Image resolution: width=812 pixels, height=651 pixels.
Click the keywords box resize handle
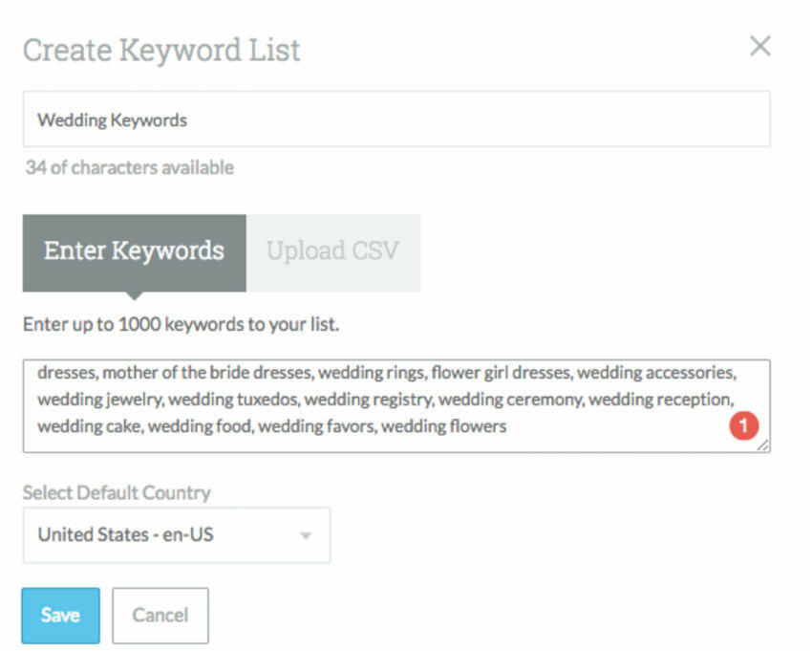(761, 445)
